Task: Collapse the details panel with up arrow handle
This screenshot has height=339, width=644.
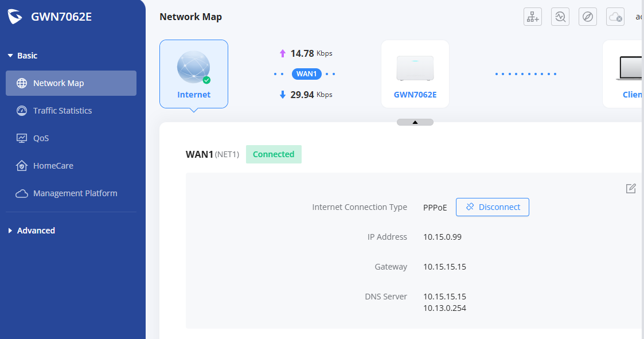Action: pyautogui.click(x=415, y=122)
